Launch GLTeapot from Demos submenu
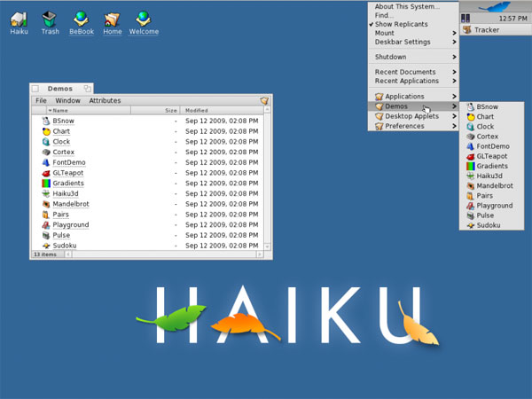The image size is (532, 399). click(x=491, y=156)
